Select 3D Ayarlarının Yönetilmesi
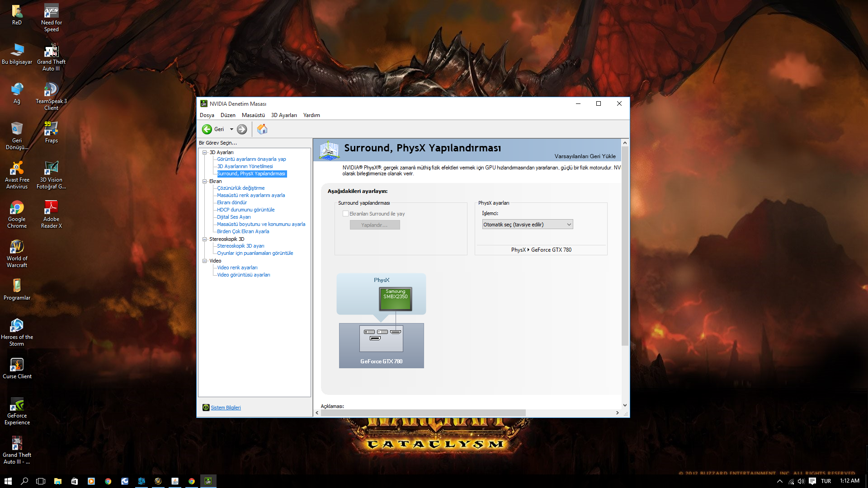The image size is (868, 488). tap(245, 166)
